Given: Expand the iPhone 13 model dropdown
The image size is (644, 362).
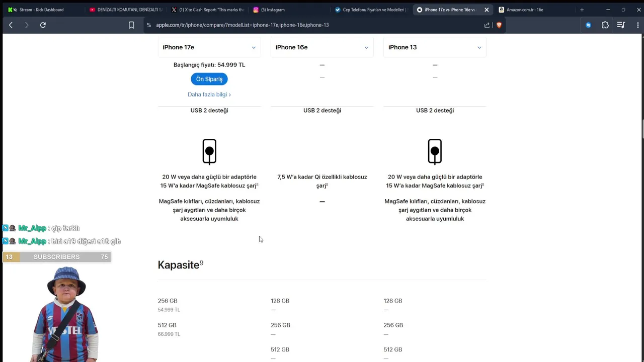Looking at the screenshot, I should point(435,47).
